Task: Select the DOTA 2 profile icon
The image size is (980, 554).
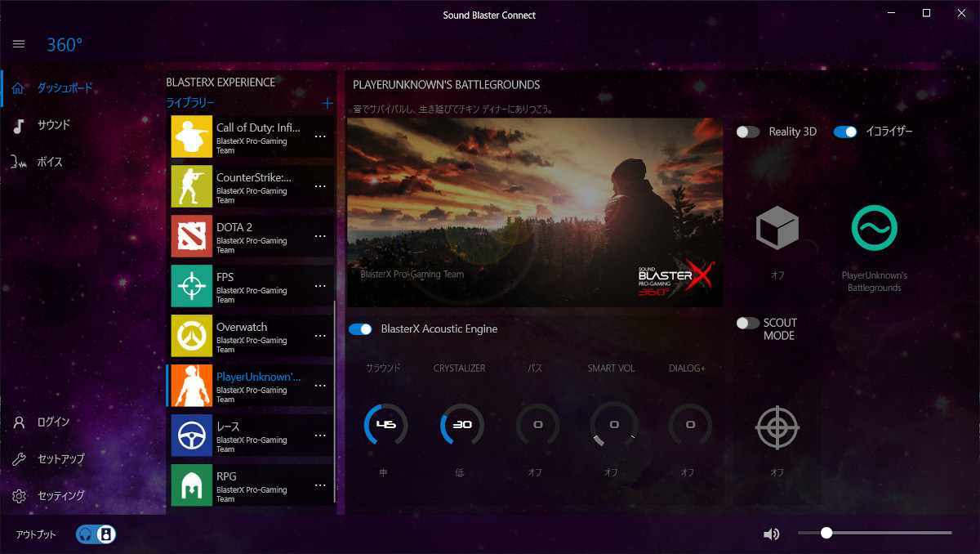Action: pos(192,236)
